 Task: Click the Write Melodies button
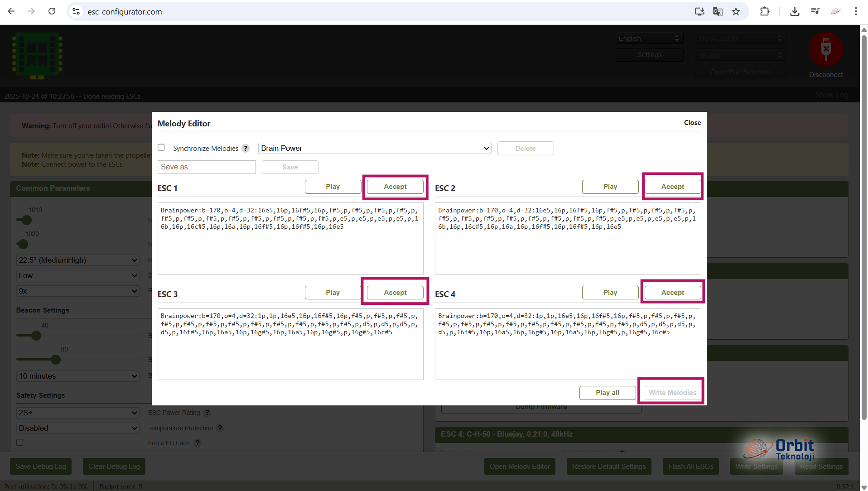point(672,393)
